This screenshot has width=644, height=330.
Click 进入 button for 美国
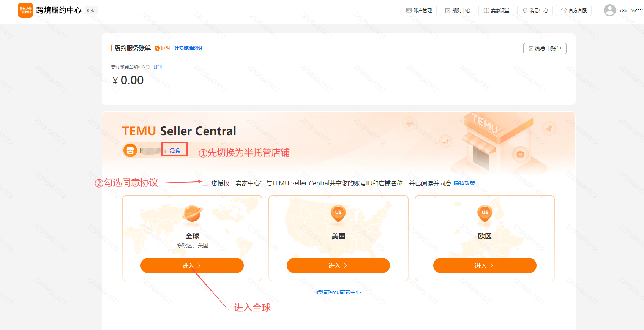338,265
